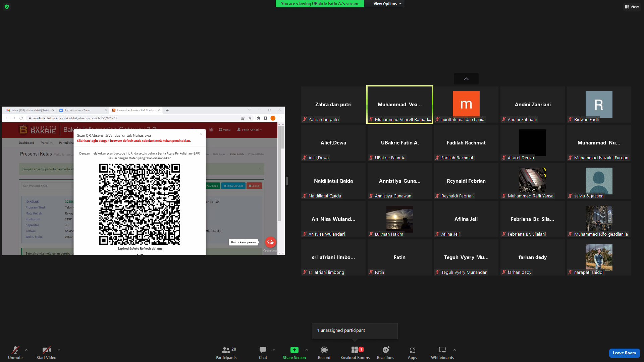Open a new browser tab
644x362 pixels.
(x=167, y=110)
